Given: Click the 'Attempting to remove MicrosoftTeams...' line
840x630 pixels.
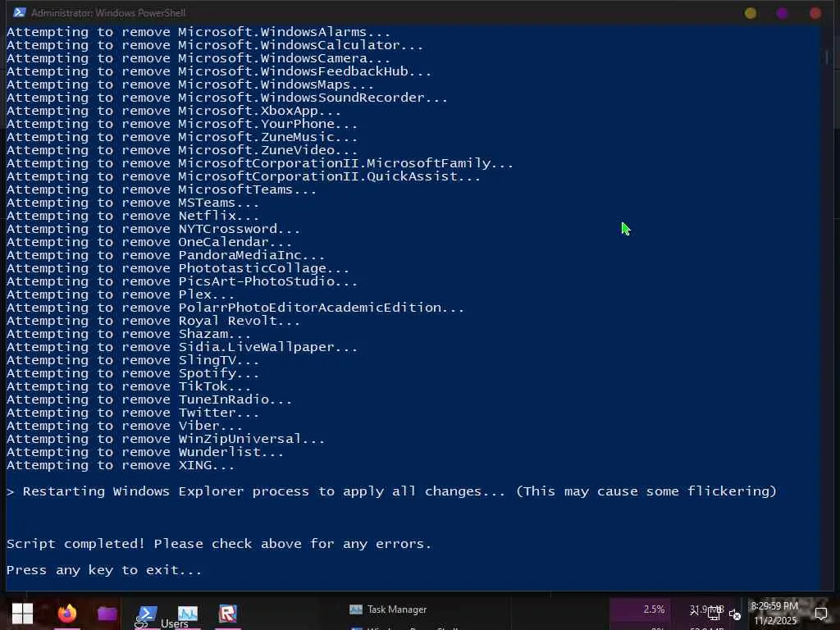Looking at the screenshot, I should 162,189.
